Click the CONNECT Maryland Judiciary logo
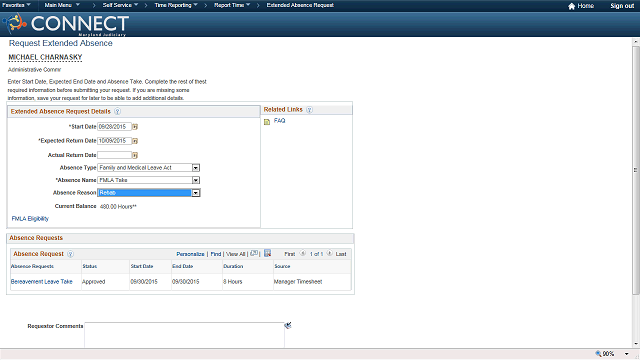The image size is (640, 360). point(66,24)
